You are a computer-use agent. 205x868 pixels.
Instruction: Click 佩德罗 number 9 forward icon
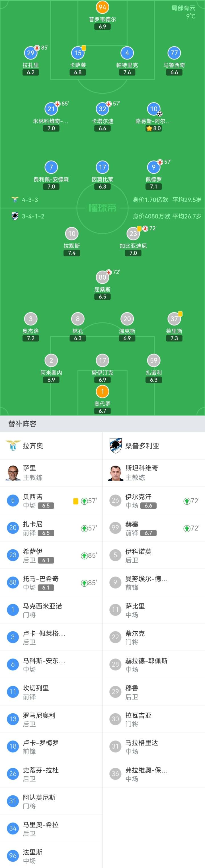coord(153,167)
